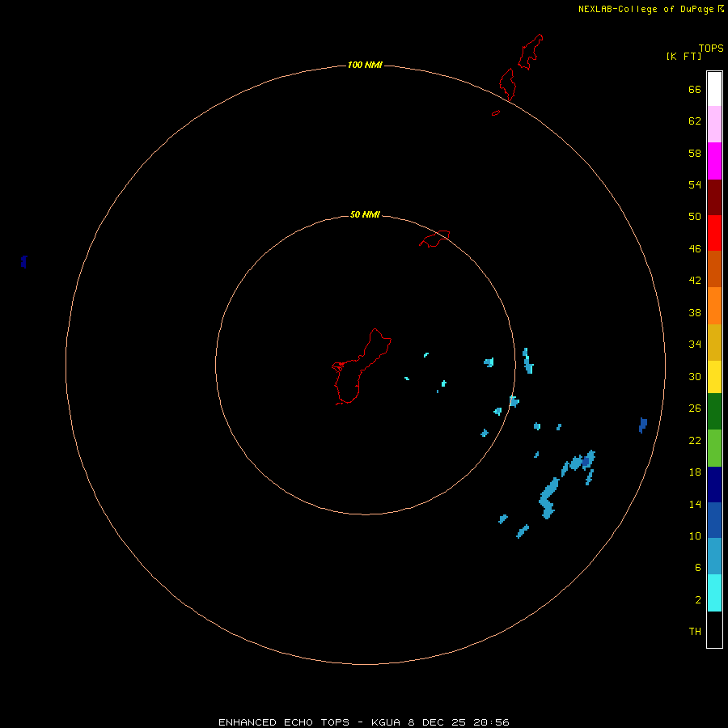Click the cyan 10 kft legend swatch

click(x=714, y=593)
